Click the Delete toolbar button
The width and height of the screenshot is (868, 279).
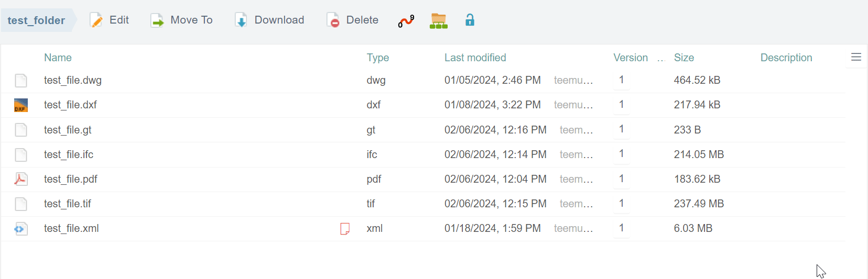(x=352, y=20)
